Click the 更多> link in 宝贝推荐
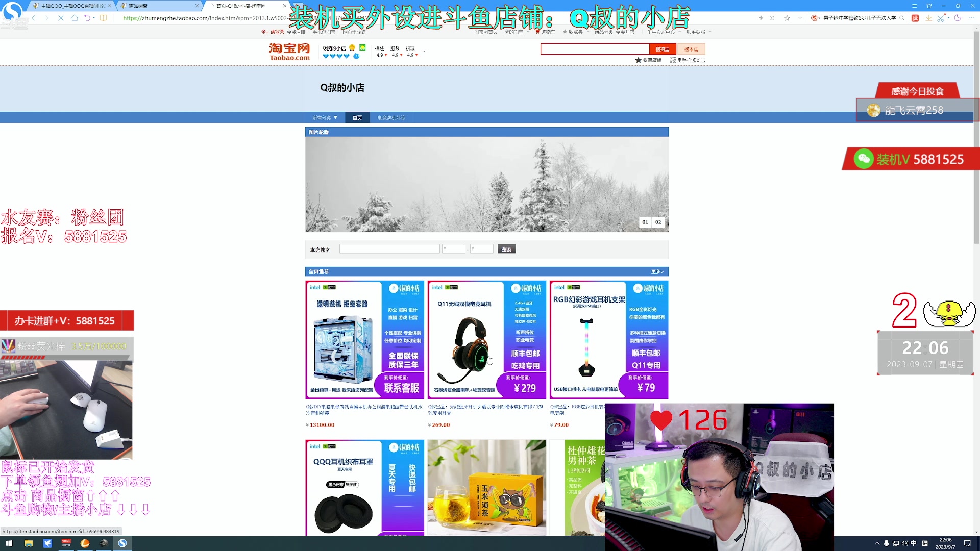The height and width of the screenshot is (551, 980). pos(657,272)
